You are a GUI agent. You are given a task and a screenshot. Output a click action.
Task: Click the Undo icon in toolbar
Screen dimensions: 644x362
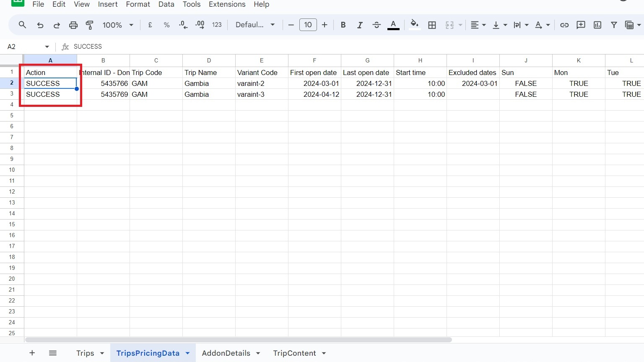pos(40,25)
